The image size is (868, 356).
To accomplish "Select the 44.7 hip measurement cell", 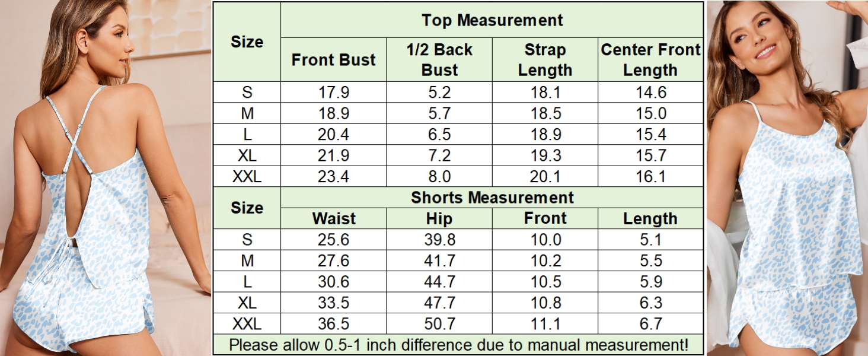I will [x=439, y=282].
